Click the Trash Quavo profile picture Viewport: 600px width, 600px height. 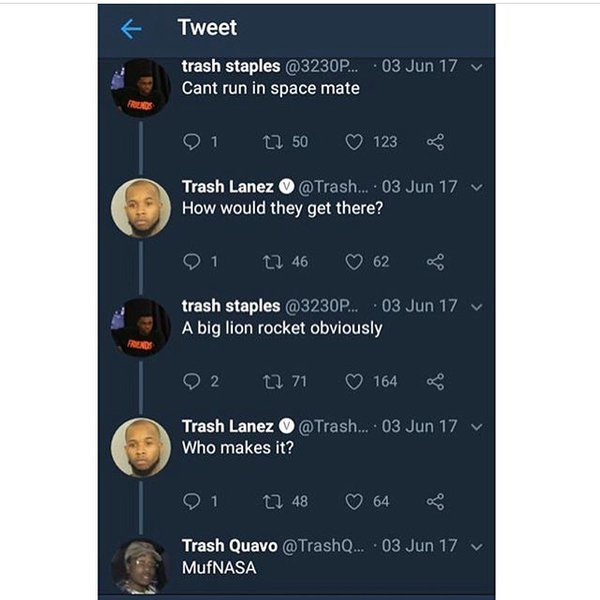[x=141, y=567]
